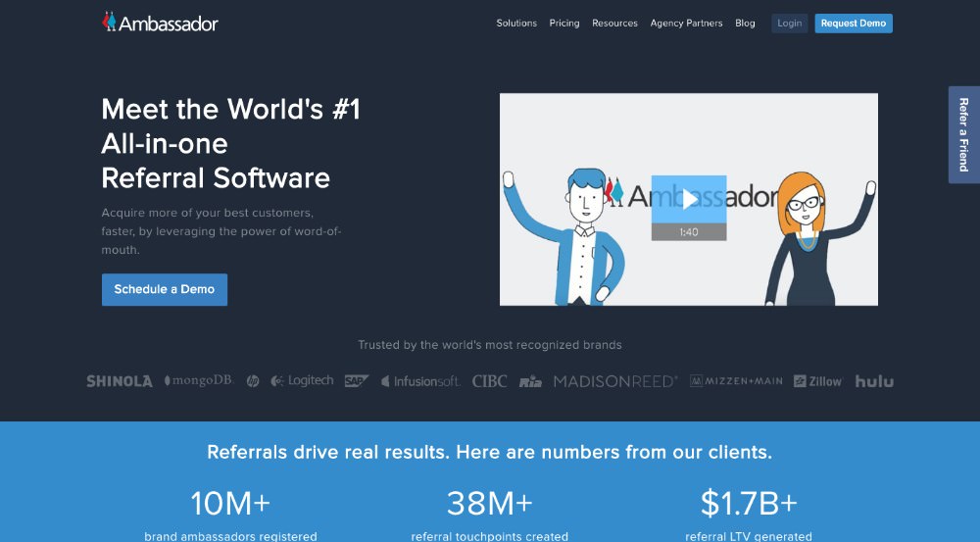Click the Schedule a Demo button
Viewport: 980px width, 542px height.
tap(165, 289)
